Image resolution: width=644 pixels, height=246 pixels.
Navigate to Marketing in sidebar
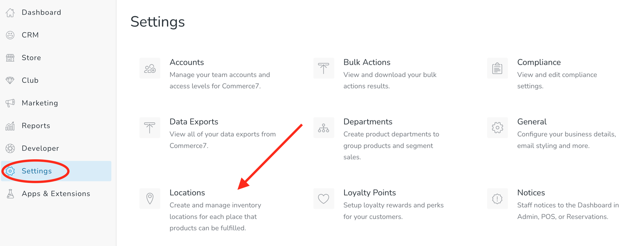tap(40, 103)
